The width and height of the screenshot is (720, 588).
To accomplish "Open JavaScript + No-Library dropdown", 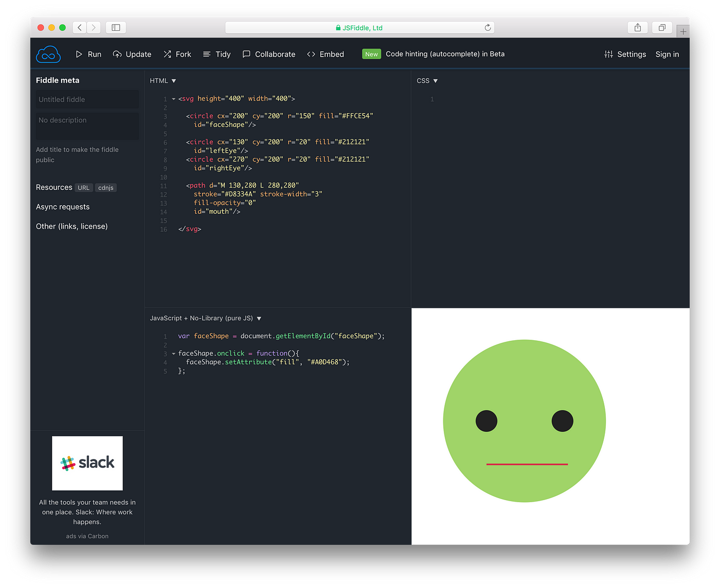I will click(206, 318).
